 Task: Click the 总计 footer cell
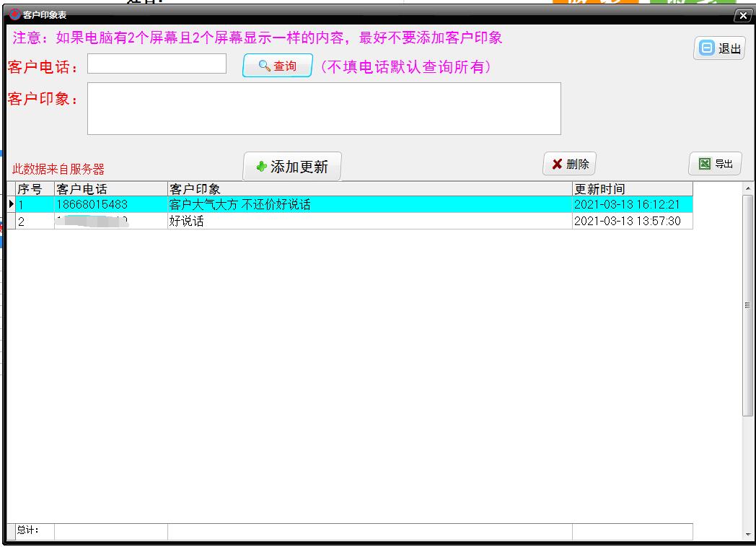[x=35, y=531]
